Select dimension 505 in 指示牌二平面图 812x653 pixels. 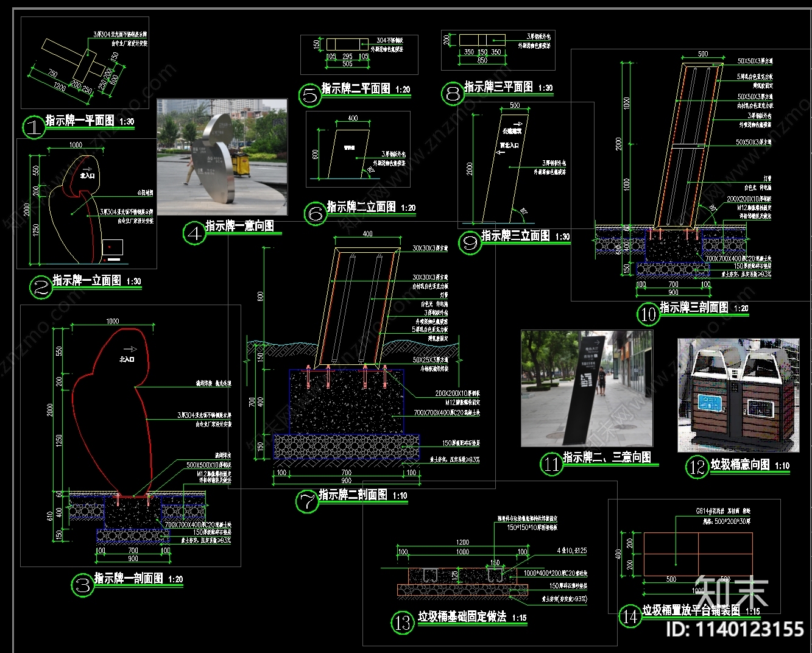(347, 63)
